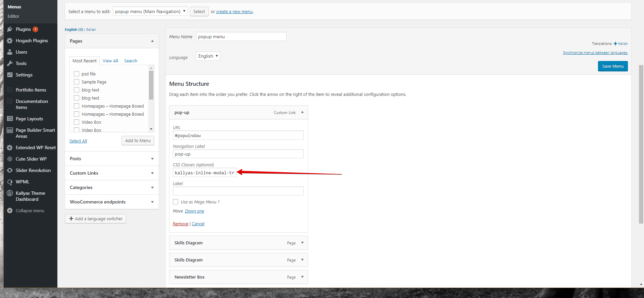Click the Navigation Label field
This screenshot has height=298, width=644.
click(238, 154)
